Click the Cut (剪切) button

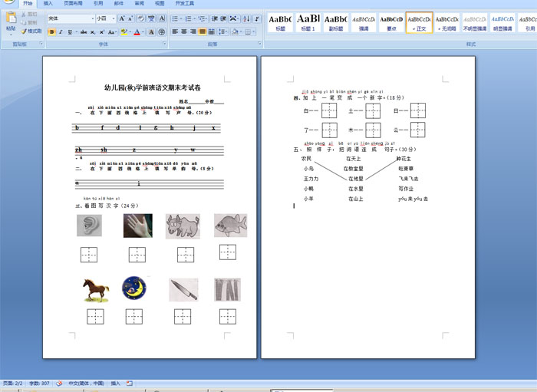[x=29, y=15]
